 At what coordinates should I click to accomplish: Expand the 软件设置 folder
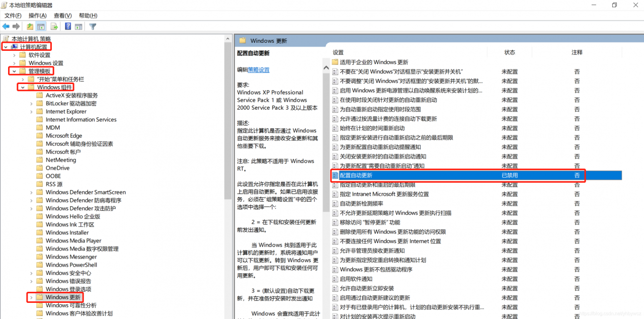click(x=14, y=55)
